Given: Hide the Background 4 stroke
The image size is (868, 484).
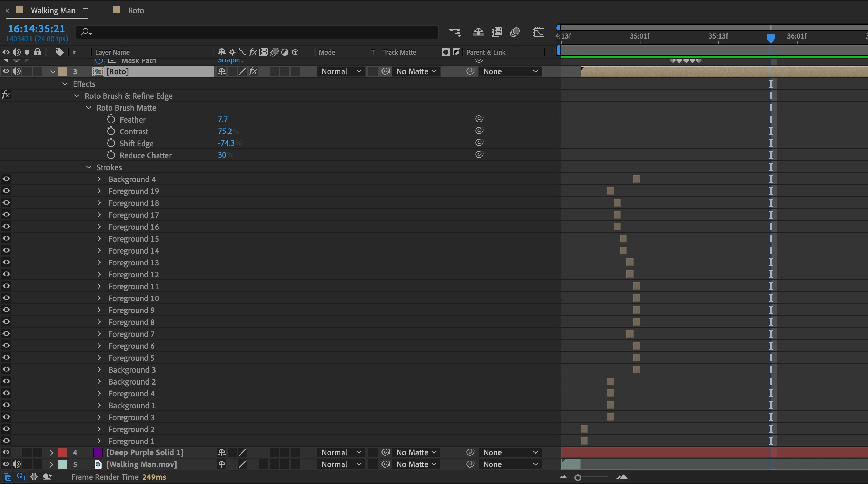Looking at the screenshot, I should (x=6, y=179).
